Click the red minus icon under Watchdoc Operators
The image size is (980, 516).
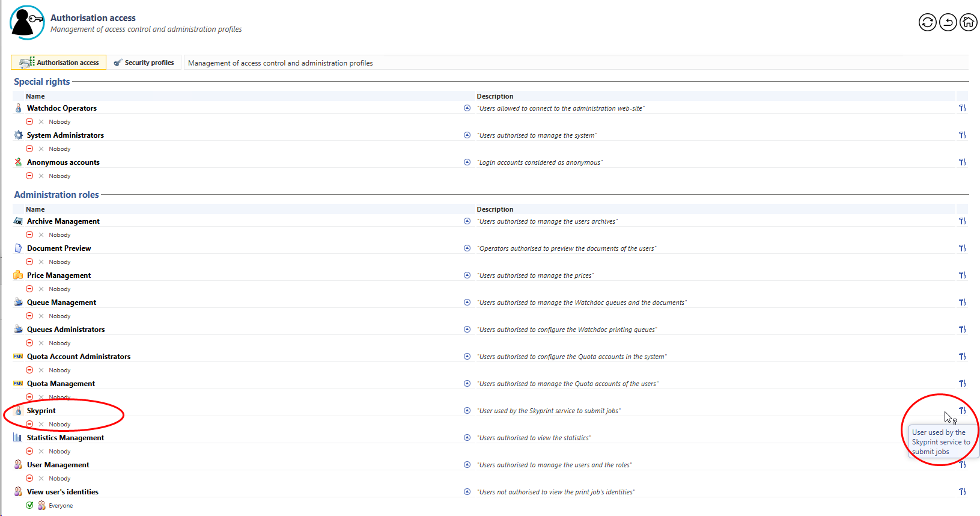[29, 121]
